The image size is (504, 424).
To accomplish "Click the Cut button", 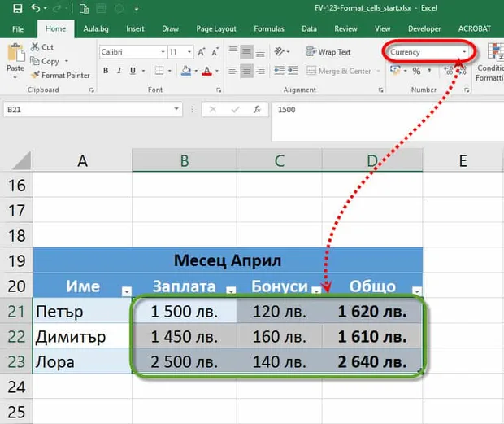I will point(42,47).
